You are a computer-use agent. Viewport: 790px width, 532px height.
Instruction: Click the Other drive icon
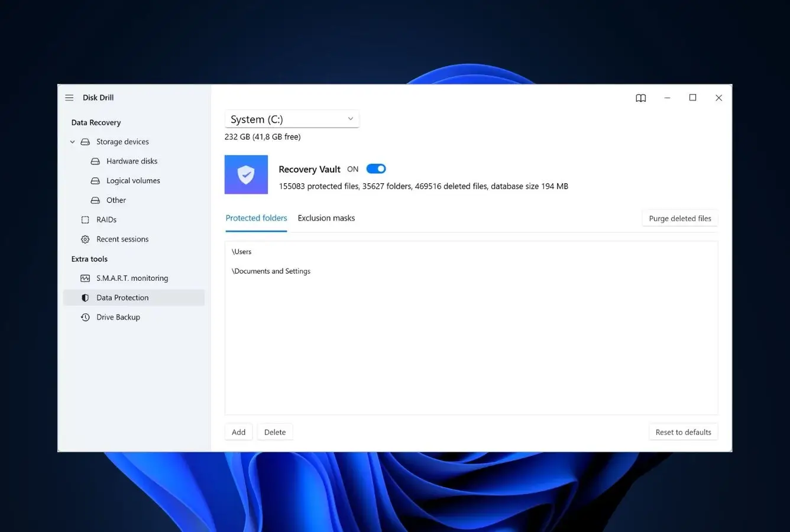coord(95,200)
